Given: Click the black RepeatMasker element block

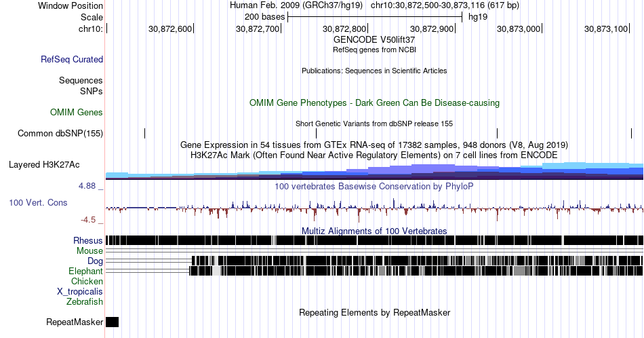Looking at the screenshot, I should click(112, 322).
